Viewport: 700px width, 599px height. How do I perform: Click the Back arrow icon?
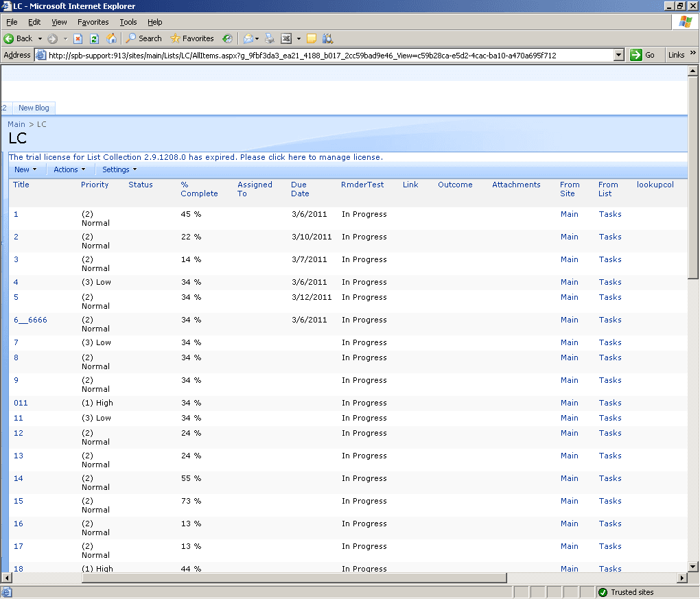click(8, 39)
